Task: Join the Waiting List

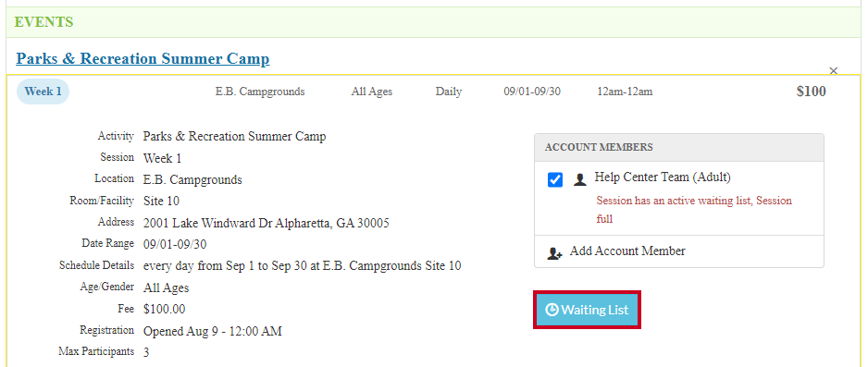Action: pos(587,310)
